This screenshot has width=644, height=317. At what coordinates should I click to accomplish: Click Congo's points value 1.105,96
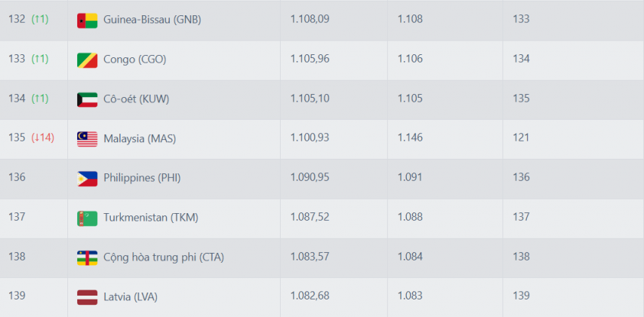coord(310,59)
